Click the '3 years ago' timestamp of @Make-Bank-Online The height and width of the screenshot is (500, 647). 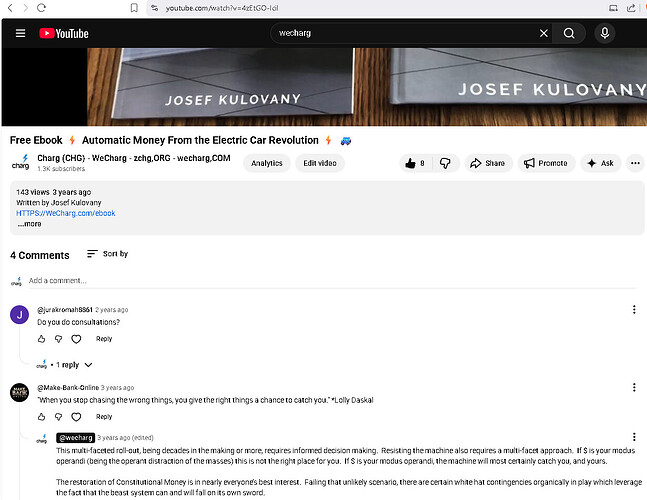pos(117,388)
